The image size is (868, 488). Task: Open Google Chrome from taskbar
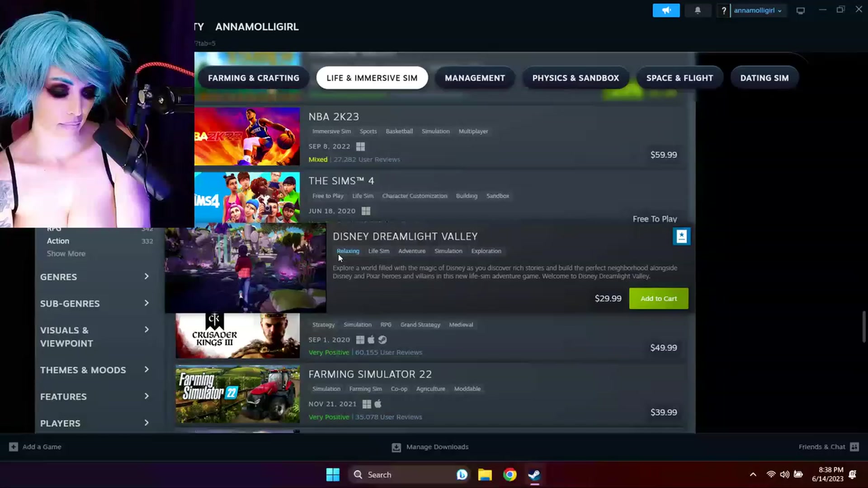(x=509, y=475)
